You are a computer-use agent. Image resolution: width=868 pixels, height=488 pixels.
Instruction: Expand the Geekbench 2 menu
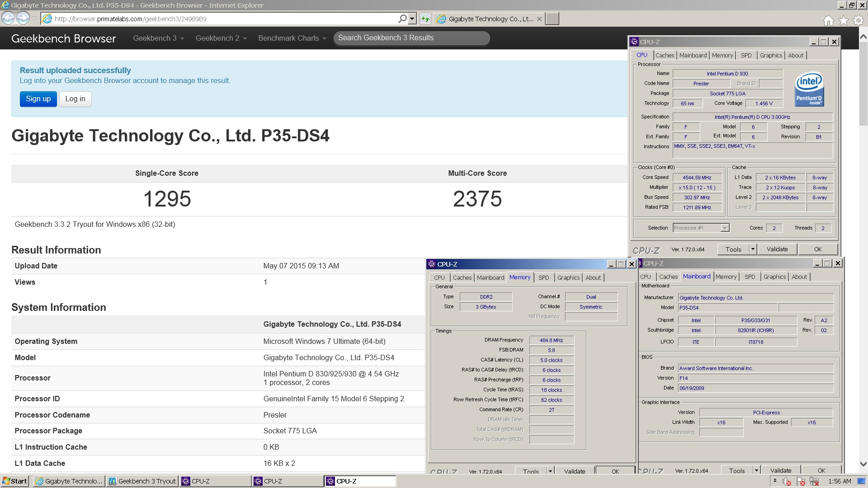click(x=221, y=38)
